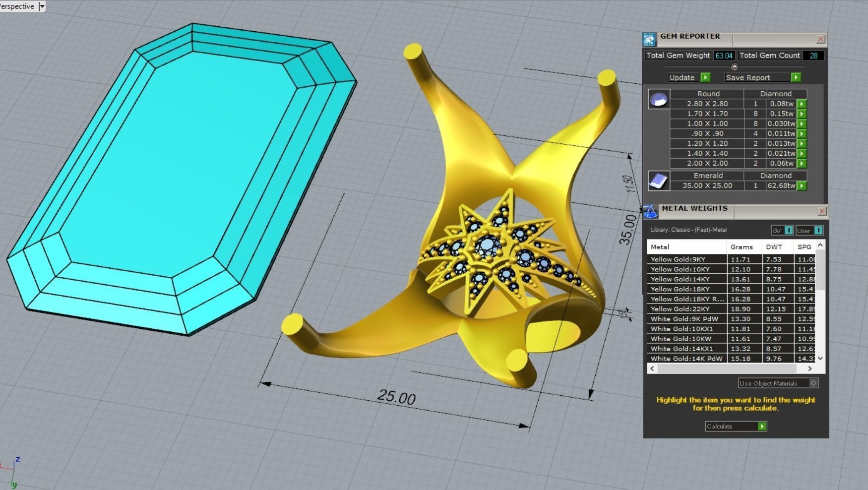Click green arrow for 2.00 X 2.00 row
This screenshot has height=490, width=868.
[802, 163]
